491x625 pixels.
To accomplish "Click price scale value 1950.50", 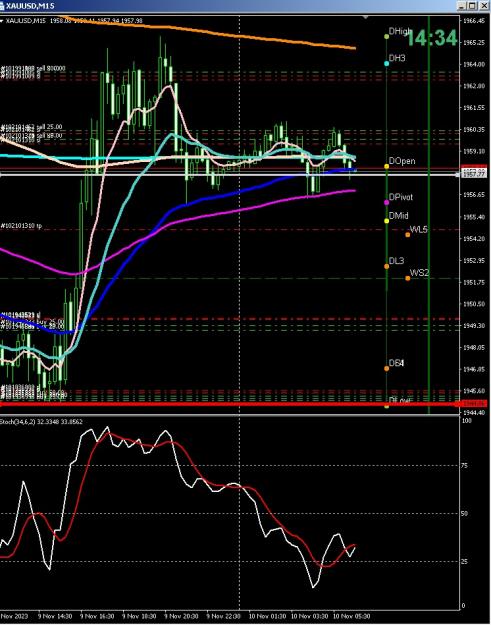I will click(474, 304).
